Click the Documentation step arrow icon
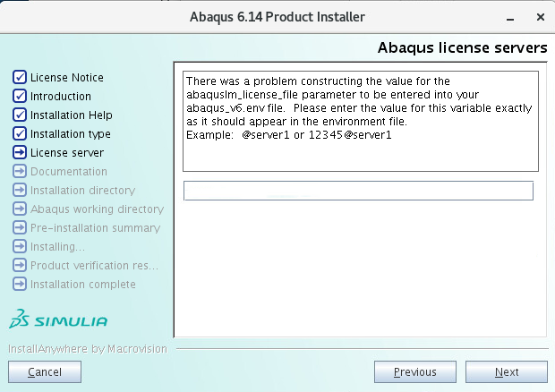Viewport: 555px width, 392px height. (x=20, y=171)
